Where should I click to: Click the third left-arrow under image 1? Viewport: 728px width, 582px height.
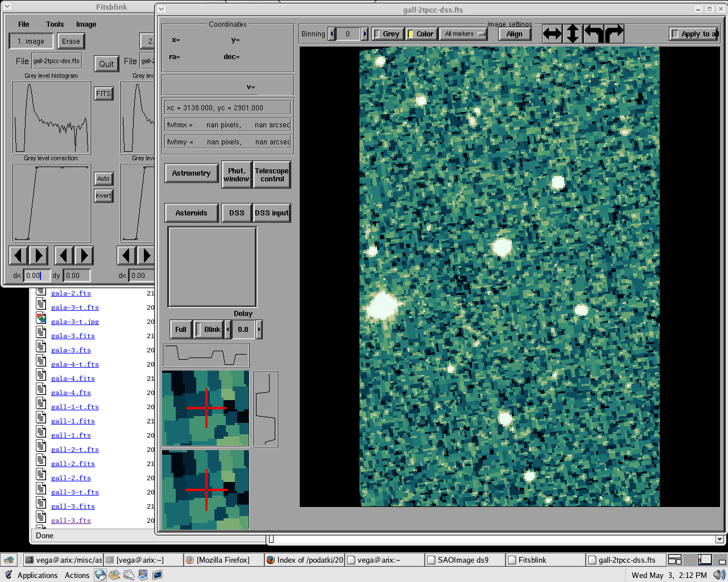tap(64, 256)
